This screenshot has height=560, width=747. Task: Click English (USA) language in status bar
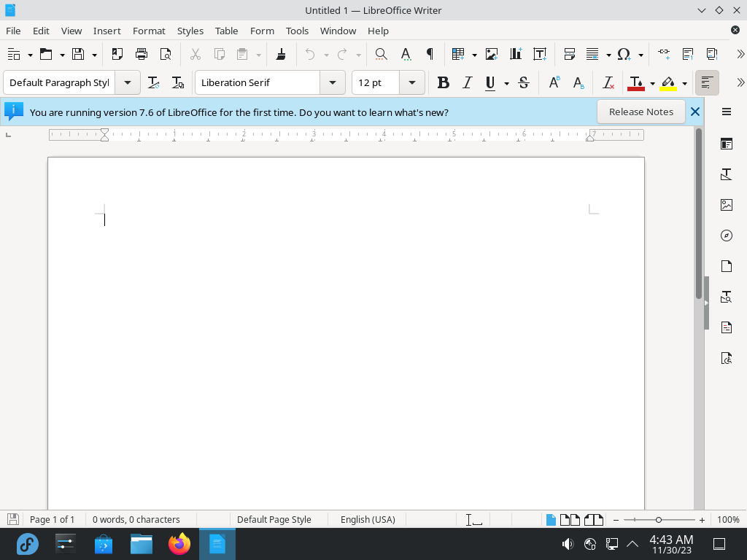368,519
